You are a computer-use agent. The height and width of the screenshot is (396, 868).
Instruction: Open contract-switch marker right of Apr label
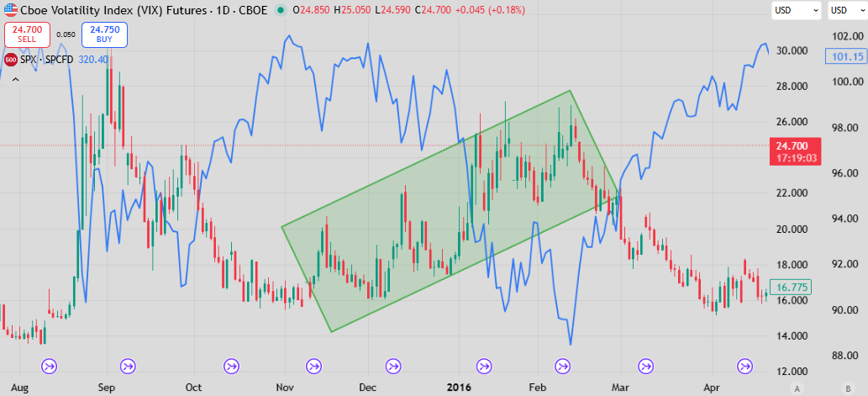pos(745,366)
